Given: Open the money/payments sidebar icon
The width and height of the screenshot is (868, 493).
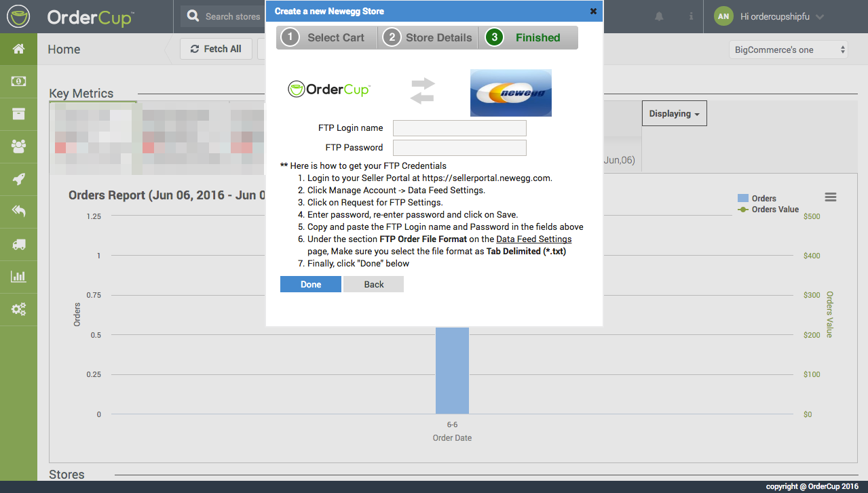Looking at the screenshot, I should tap(18, 81).
